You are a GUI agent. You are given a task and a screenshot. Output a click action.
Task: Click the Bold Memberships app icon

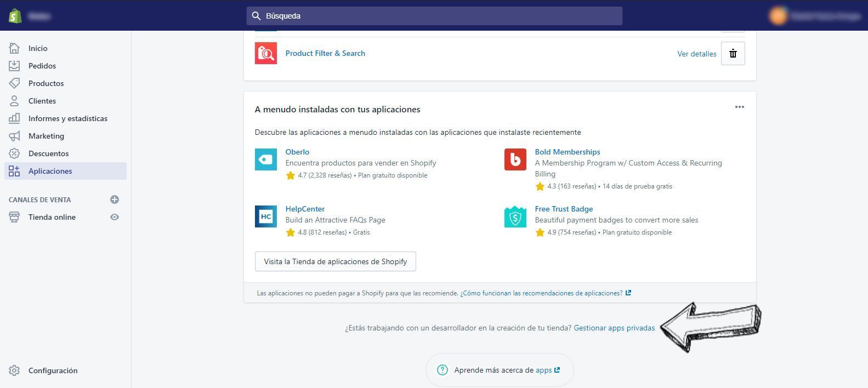click(x=515, y=159)
